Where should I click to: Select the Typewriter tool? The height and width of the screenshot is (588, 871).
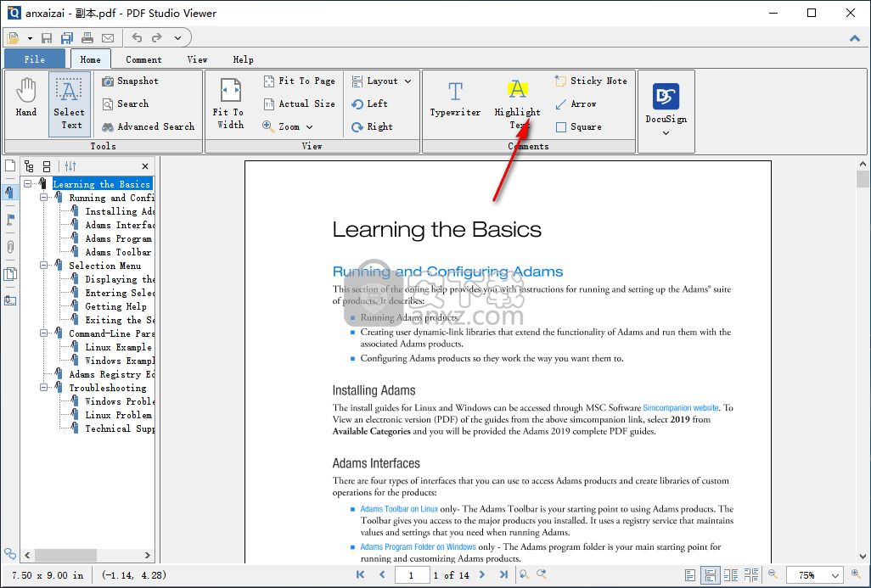pyautogui.click(x=455, y=98)
